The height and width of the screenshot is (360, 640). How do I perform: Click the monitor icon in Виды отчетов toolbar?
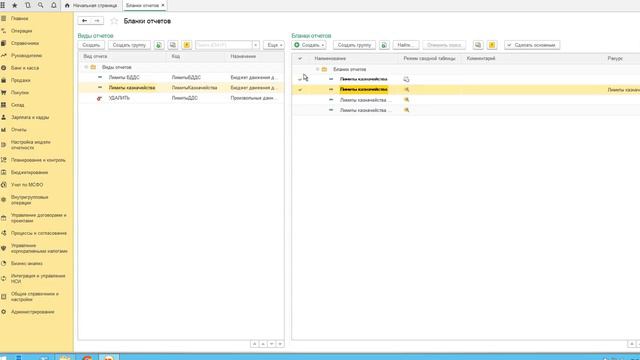[173, 45]
